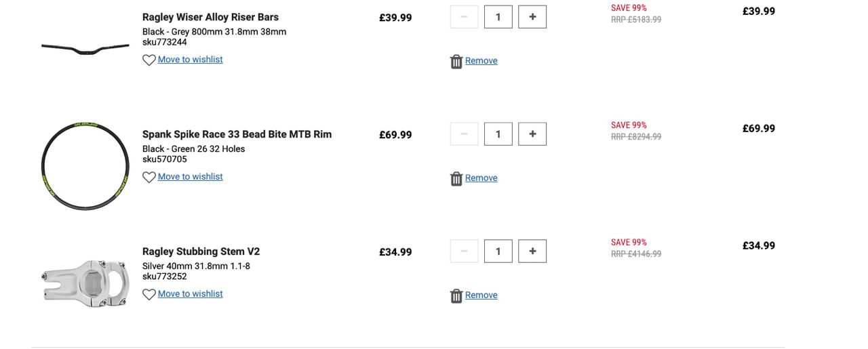Click the heart icon for Ragley Wiser bars
The height and width of the screenshot is (349, 868).
pos(149,60)
